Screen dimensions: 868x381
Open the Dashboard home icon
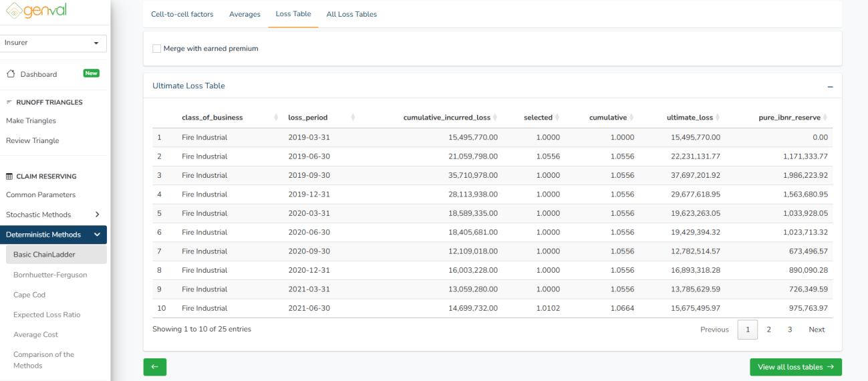pos(11,74)
